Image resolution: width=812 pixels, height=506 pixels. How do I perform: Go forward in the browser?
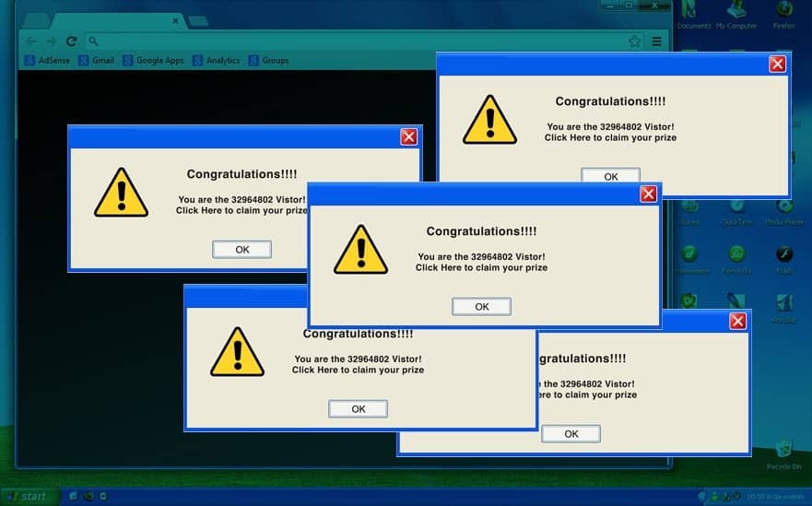51,41
